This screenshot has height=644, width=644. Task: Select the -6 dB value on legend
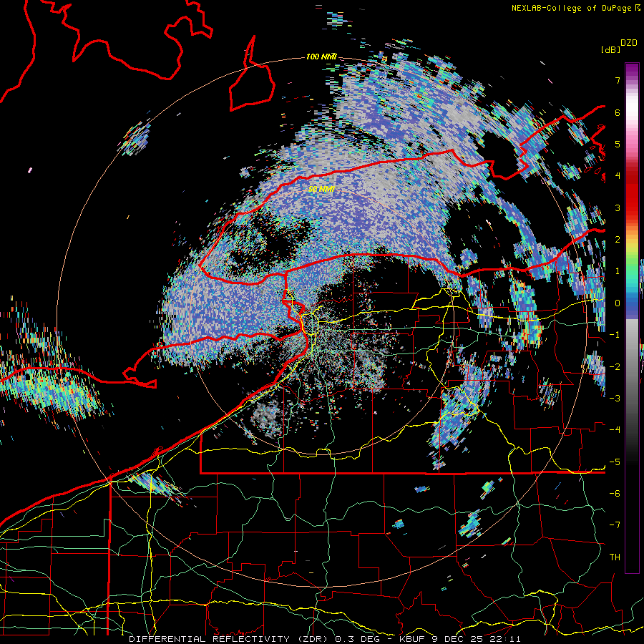tap(615, 493)
